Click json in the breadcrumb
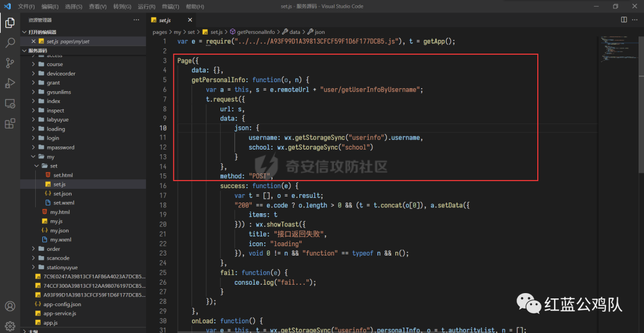Viewport: 644px width, 333px height. coord(320,32)
